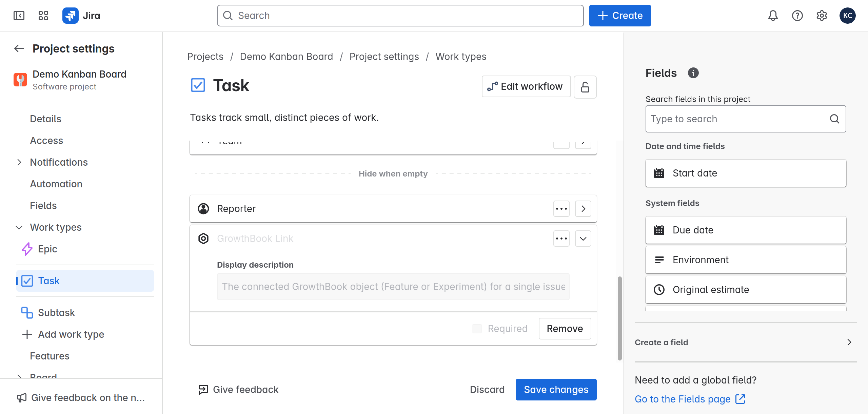Click the Fields info icon
Viewport: 868px width, 414px height.
tap(693, 73)
